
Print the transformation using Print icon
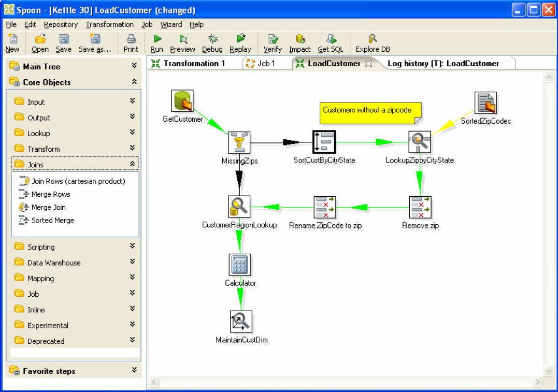click(x=131, y=39)
